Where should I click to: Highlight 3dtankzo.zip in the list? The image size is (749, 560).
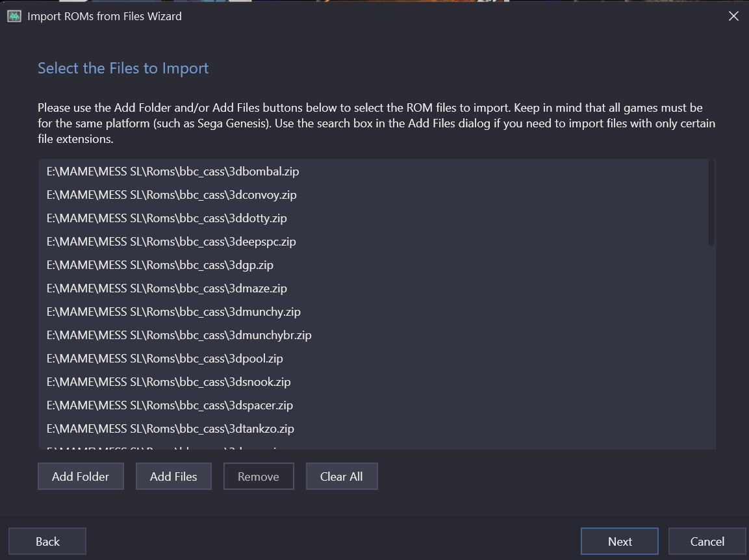[170, 429]
